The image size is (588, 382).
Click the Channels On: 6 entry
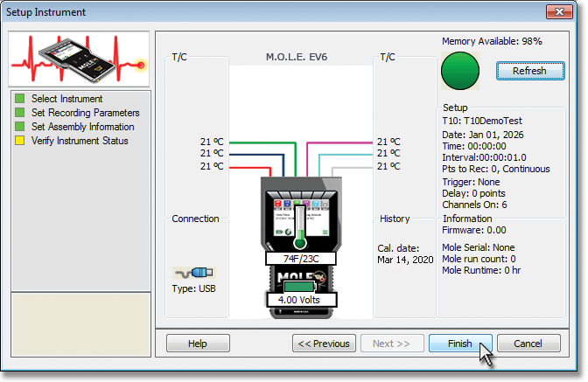click(x=474, y=205)
